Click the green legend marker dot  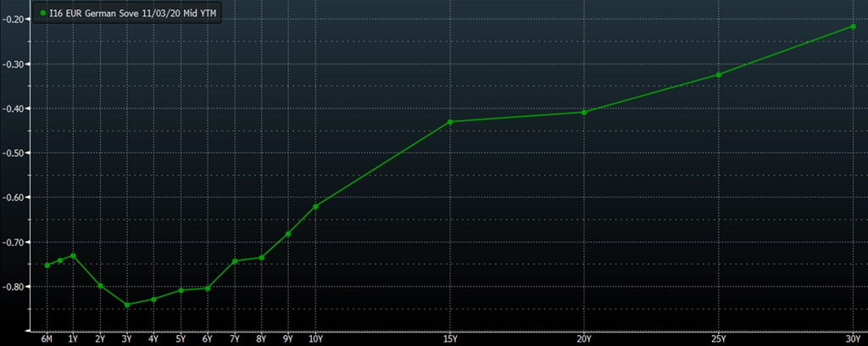[x=42, y=12]
